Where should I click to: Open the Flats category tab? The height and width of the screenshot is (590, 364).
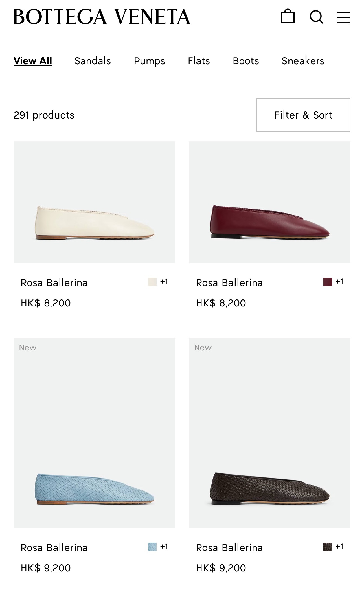[199, 61]
